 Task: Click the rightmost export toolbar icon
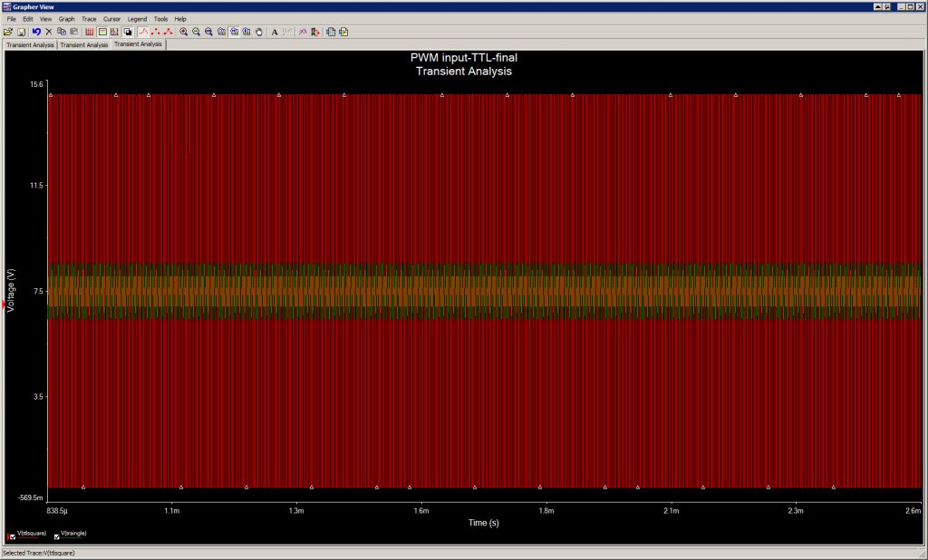(x=343, y=32)
